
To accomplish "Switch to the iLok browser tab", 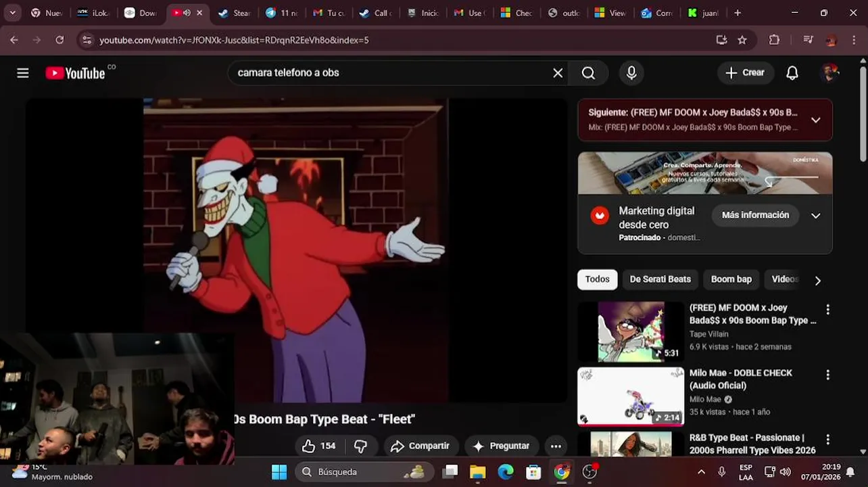I will click(93, 13).
